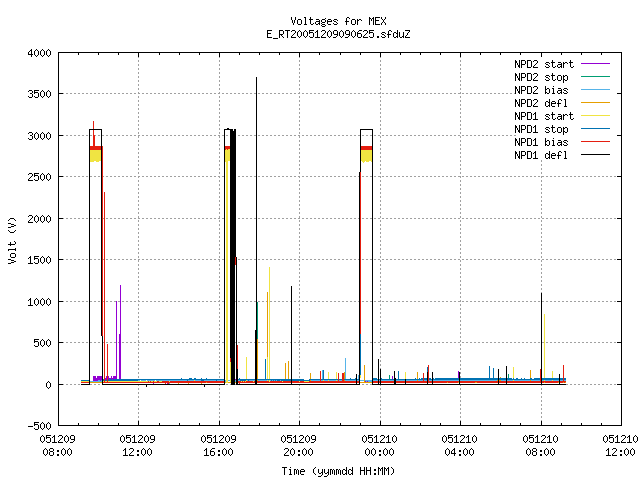Click the 051209 16:00 x-axis label

coord(218,446)
